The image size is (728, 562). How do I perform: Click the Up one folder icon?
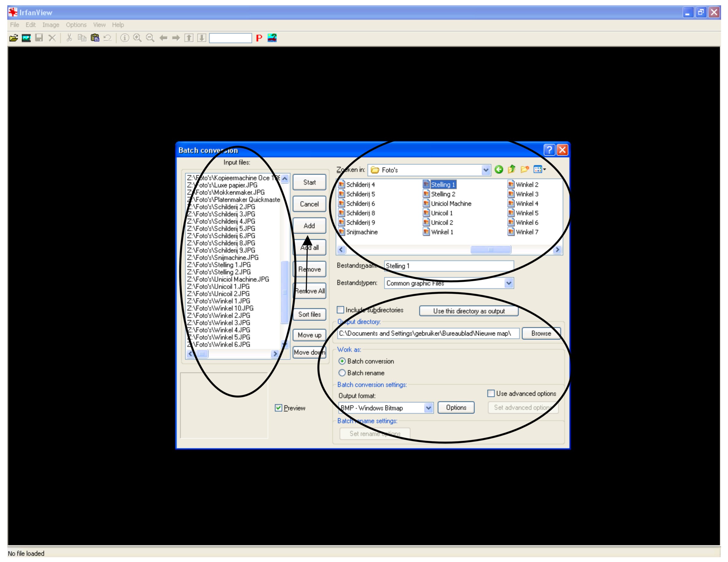coord(512,170)
